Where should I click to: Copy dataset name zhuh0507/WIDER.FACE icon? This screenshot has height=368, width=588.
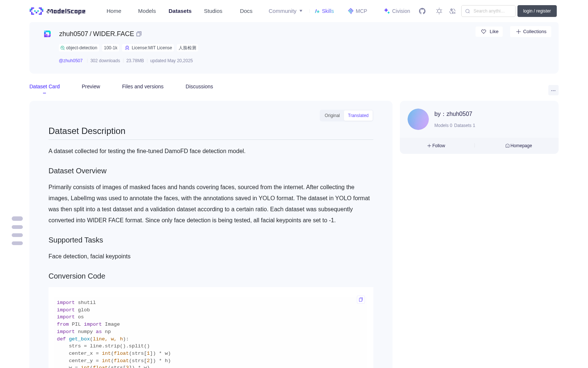[139, 34]
